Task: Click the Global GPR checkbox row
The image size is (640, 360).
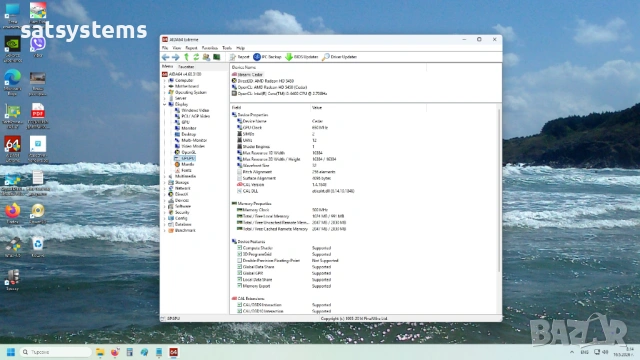Action: (284, 273)
